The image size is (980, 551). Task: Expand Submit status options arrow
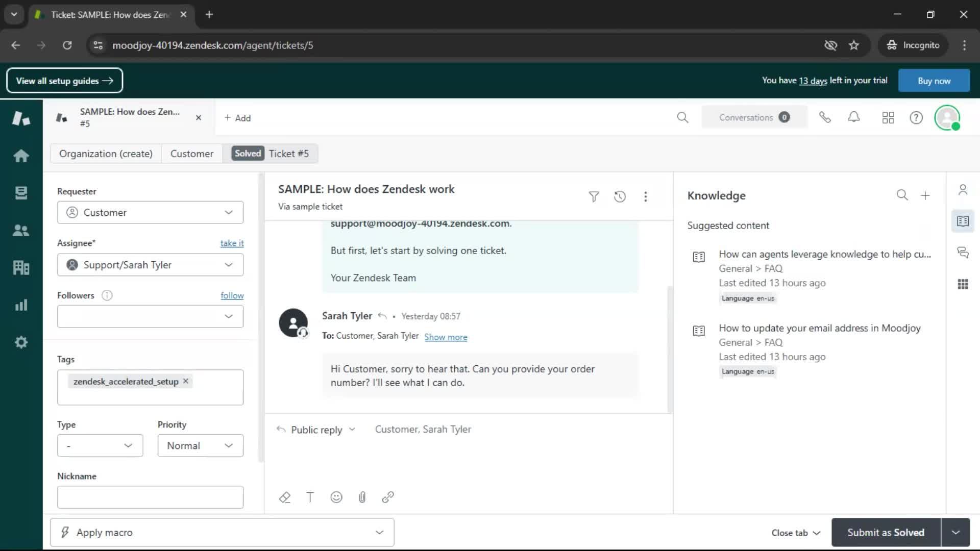pos(955,532)
